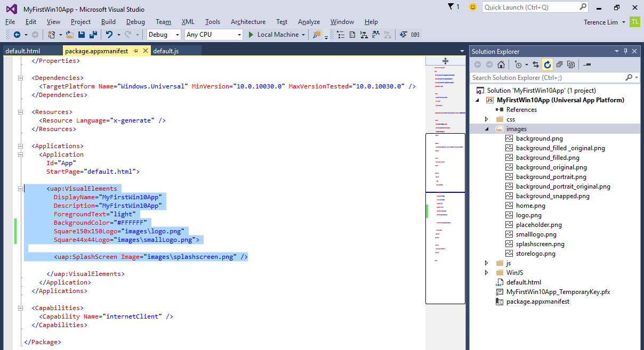Click the Find in Files toolbar icon
This screenshot has height=350, width=644.
[317, 35]
